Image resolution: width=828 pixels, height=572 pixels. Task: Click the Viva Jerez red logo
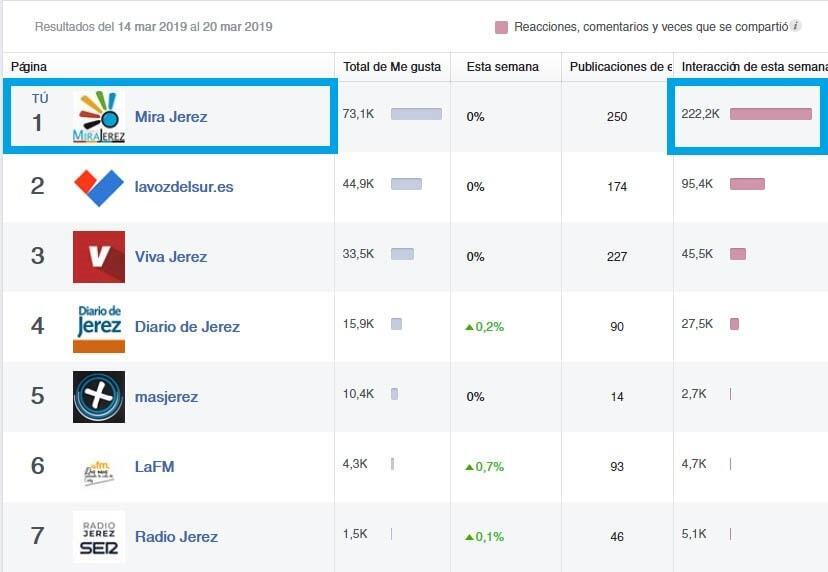click(99, 257)
